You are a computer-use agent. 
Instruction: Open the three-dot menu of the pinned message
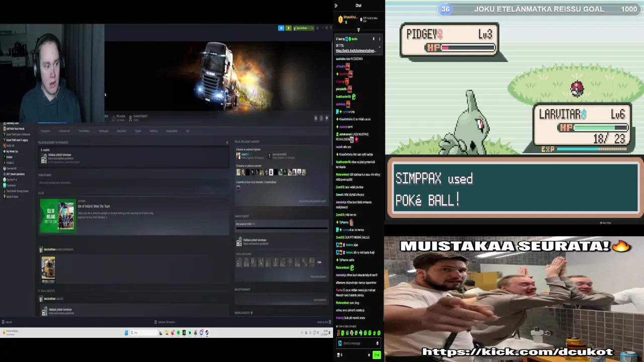pyautogui.click(x=379, y=39)
